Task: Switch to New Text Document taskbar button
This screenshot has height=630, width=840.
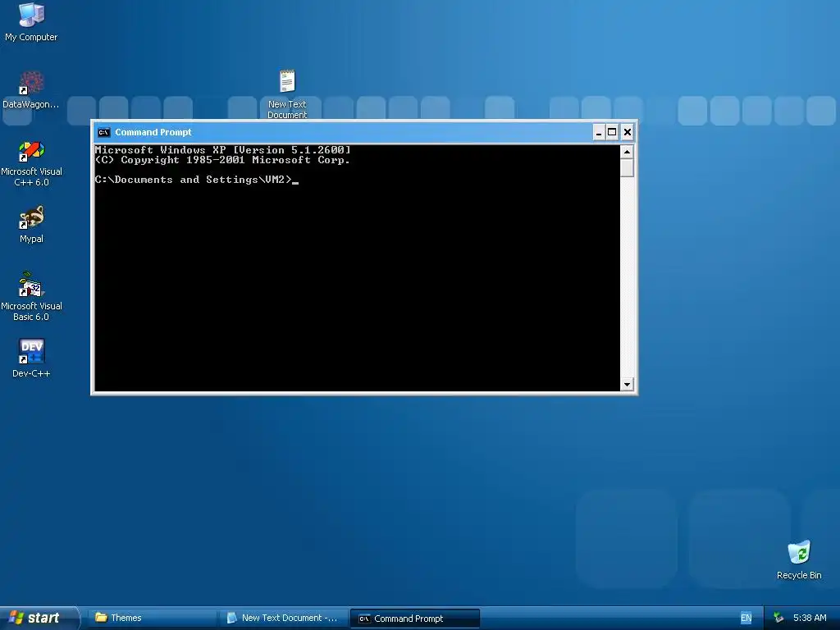Action: 283,619
